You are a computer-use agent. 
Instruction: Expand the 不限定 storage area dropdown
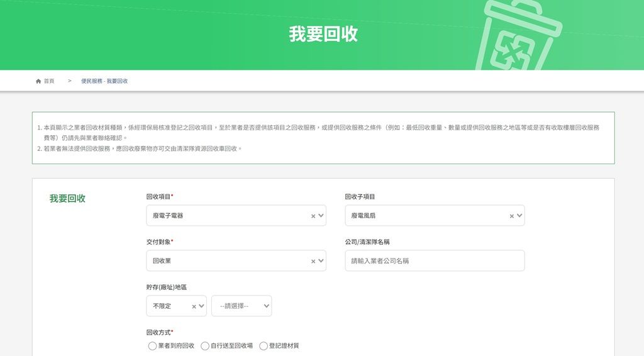170,306
